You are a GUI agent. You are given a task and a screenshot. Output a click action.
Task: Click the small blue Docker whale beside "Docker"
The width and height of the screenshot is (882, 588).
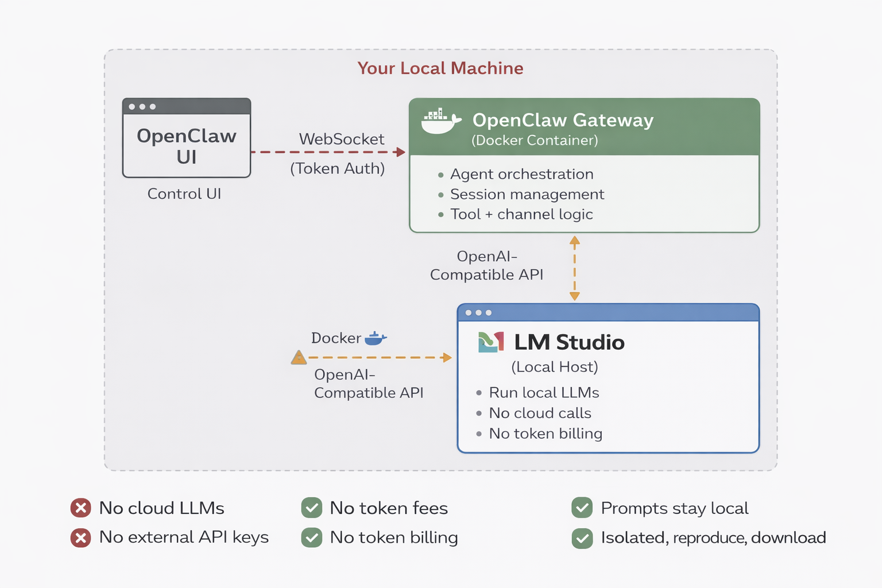[x=376, y=338]
